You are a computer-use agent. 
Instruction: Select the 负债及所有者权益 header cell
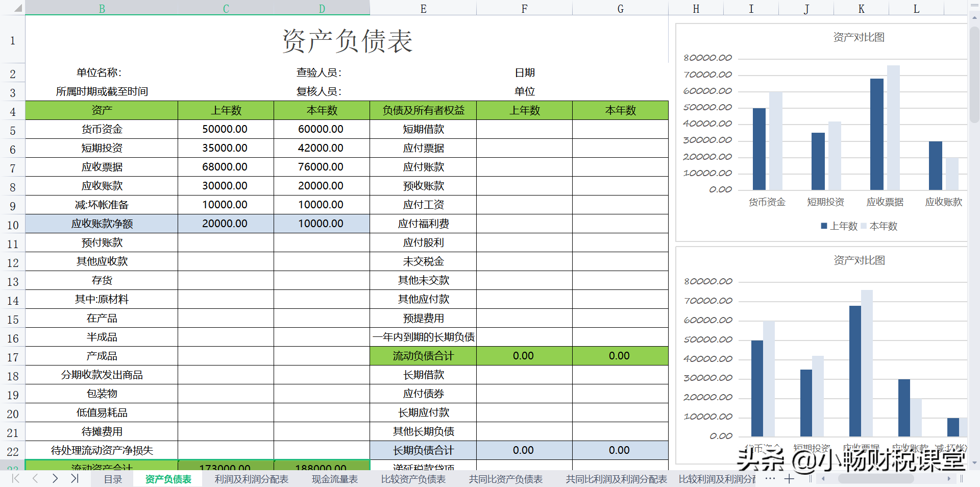[x=423, y=110]
